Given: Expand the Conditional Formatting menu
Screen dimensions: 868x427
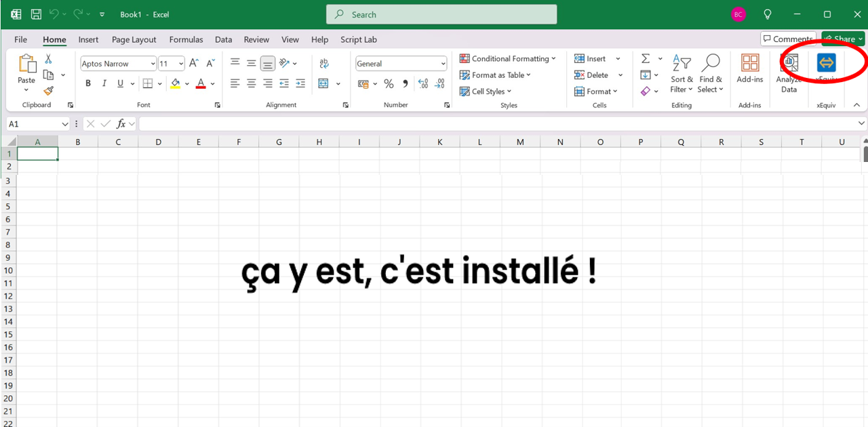Looking at the screenshot, I should 507,59.
